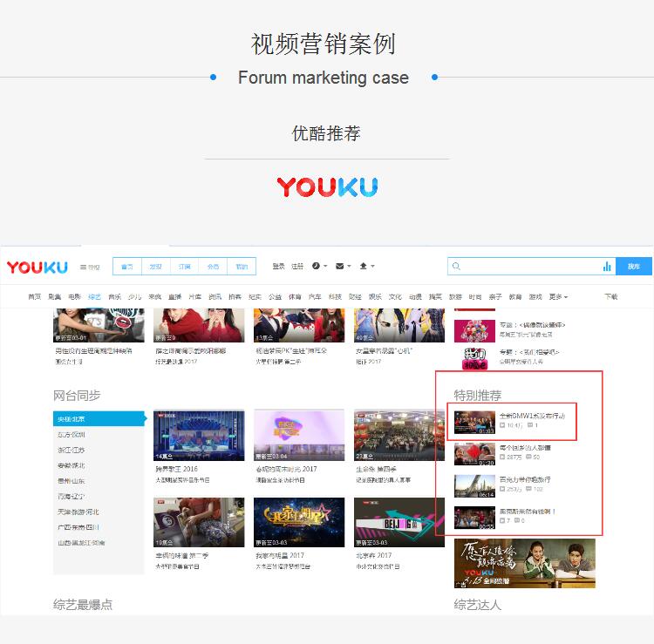Screen dimensions: 654x644
Task: Open top-row video thumbnail labeled 13集全
Action: pyautogui.click(x=299, y=325)
